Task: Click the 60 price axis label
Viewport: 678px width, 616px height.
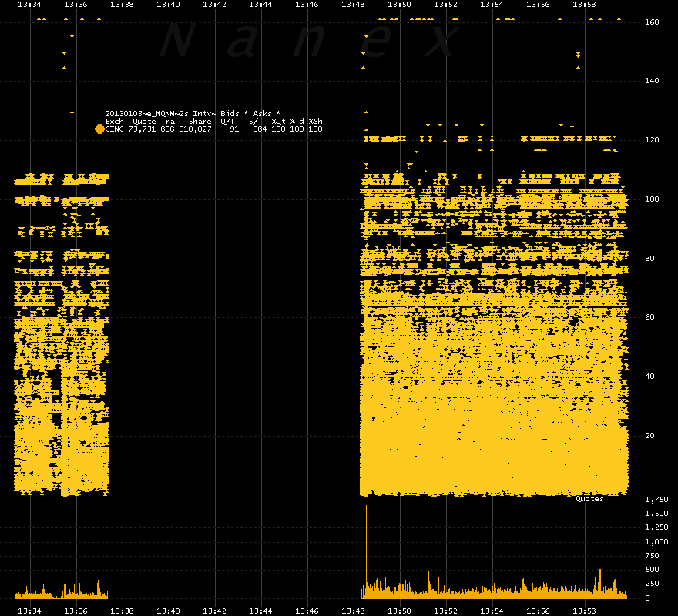Action: point(650,317)
